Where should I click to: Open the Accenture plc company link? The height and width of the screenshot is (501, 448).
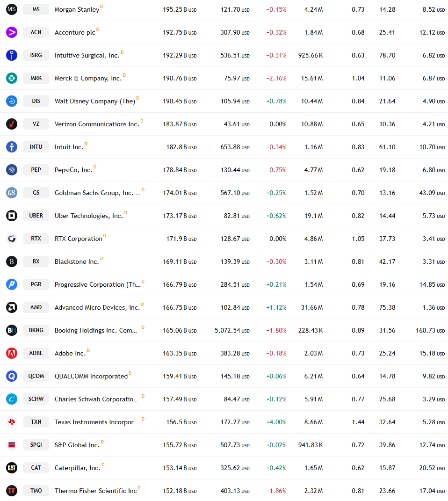point(75,33)
